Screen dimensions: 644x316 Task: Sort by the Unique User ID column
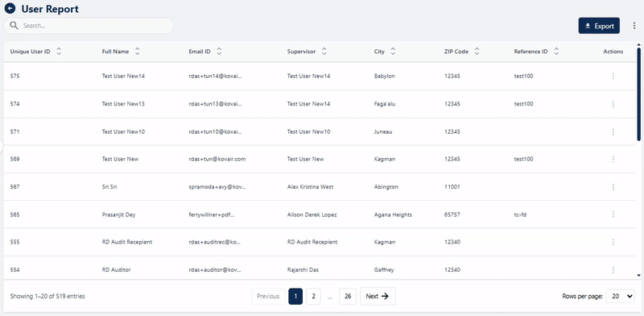[x=59, y=52]
